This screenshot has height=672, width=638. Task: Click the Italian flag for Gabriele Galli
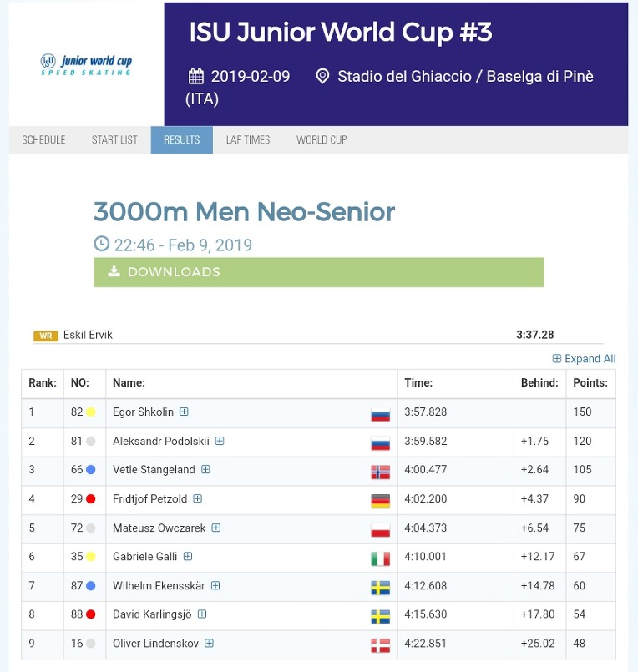(x=380, y=558)
